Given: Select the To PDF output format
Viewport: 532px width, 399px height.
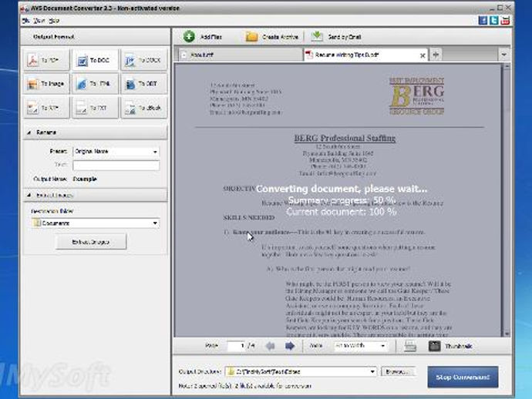Looking at the screenshot, I should point(46,60).
